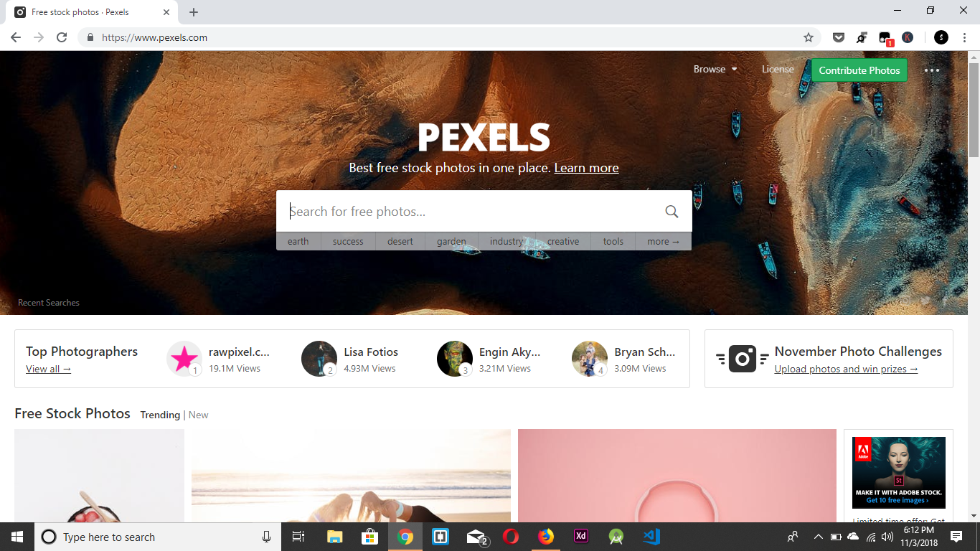The image size is (980, 551).
Task: Show hidden system tray icons
Action: [818, 537]
